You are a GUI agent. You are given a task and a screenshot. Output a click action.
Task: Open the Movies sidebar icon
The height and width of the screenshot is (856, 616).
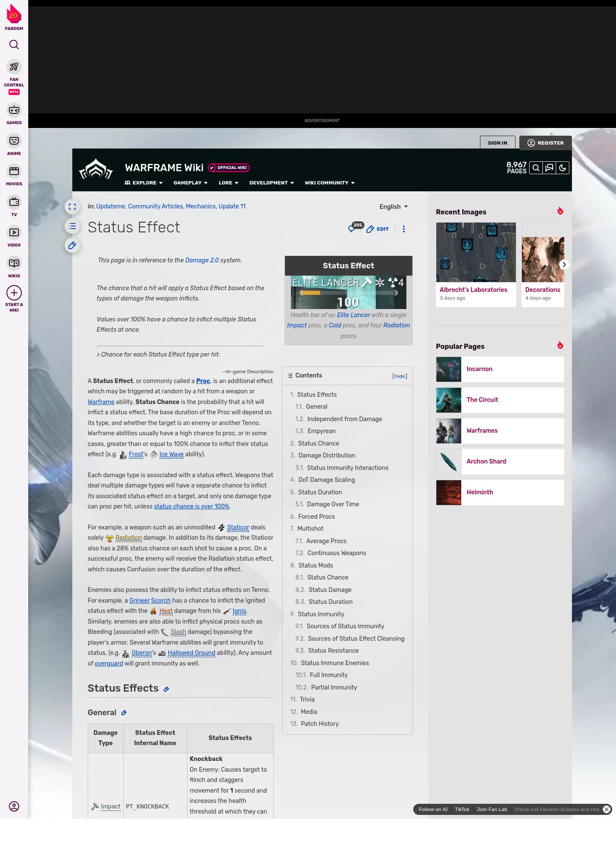click(14, 171)
